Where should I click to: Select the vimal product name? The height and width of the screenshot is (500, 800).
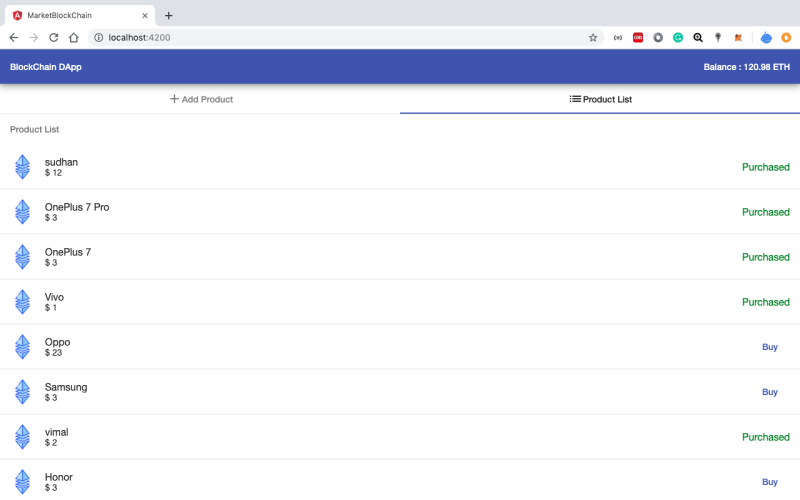57,432
